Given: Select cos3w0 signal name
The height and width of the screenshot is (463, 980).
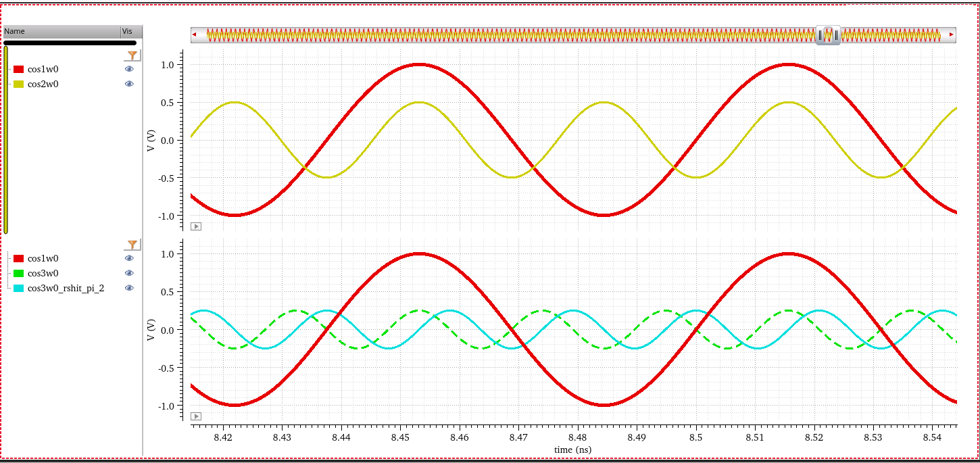Looking at the screenshot, I should (43, 273).
